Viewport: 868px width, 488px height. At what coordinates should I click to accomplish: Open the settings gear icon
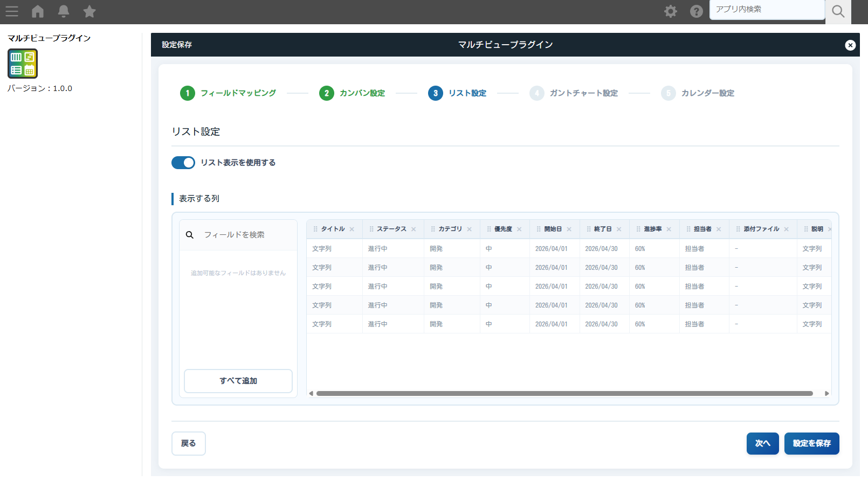(670, 11)
